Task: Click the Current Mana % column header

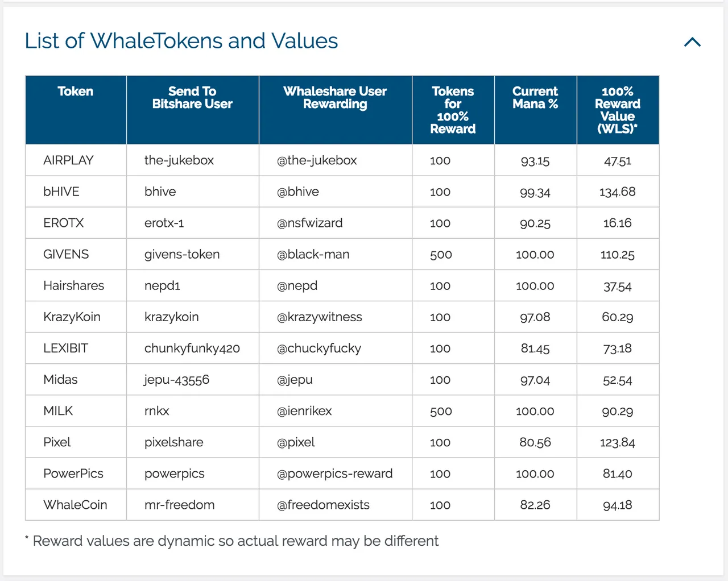Action: (535, 98)
